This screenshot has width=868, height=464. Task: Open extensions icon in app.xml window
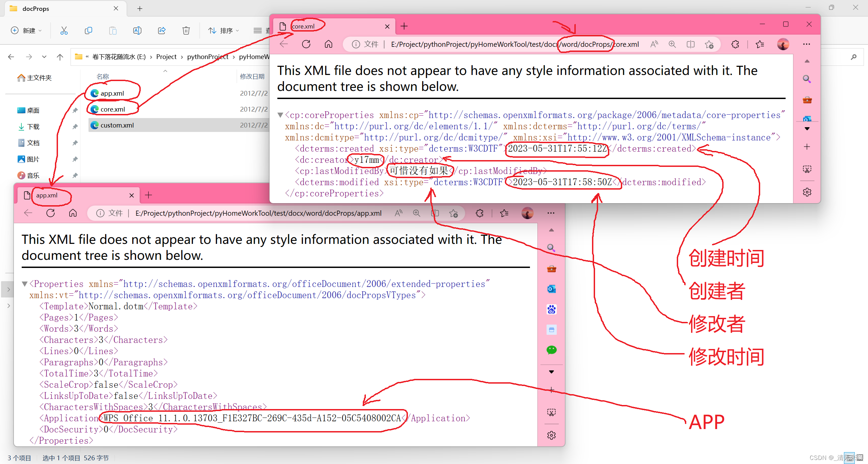479,213
